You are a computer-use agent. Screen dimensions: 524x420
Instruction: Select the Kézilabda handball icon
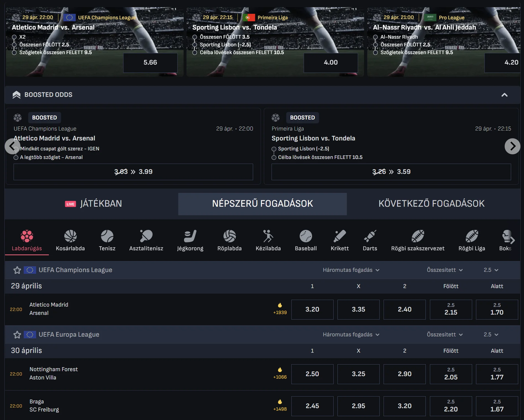coord(268,236)
